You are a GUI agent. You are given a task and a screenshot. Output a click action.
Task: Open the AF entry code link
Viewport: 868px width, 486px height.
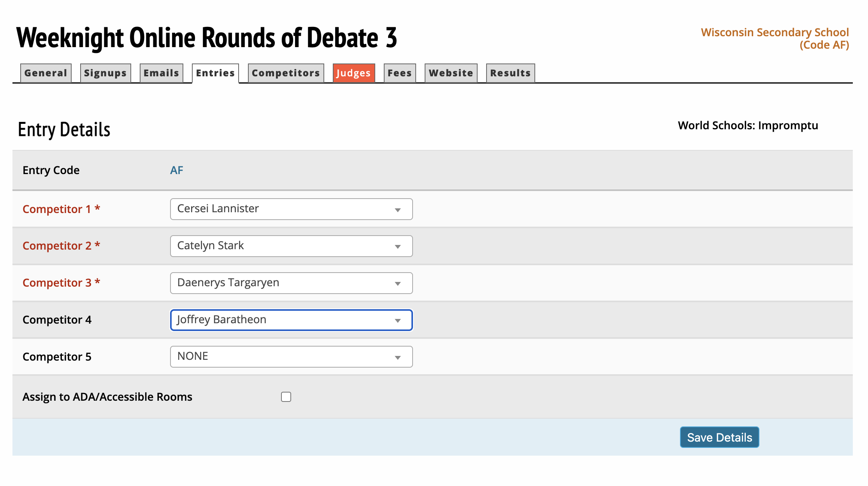[x=177, y=170]
